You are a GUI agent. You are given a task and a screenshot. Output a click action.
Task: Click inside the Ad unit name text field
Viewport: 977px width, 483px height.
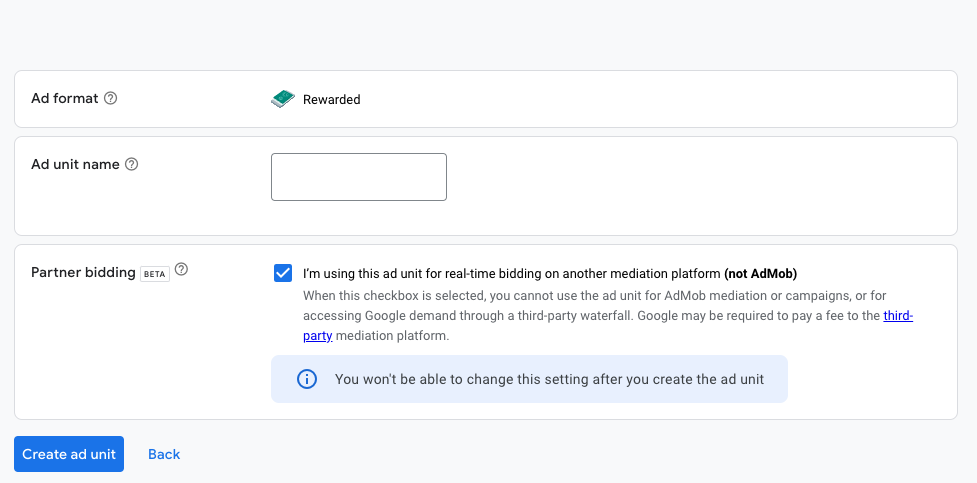(x=358, y=177)
